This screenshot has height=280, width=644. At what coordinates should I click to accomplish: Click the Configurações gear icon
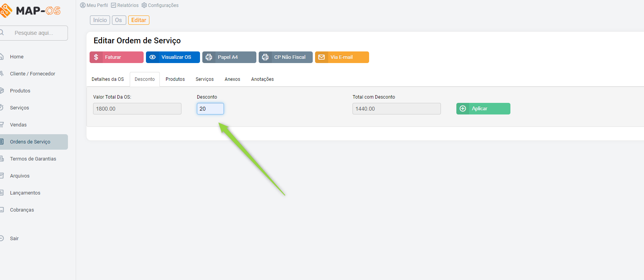click(144, 5)
